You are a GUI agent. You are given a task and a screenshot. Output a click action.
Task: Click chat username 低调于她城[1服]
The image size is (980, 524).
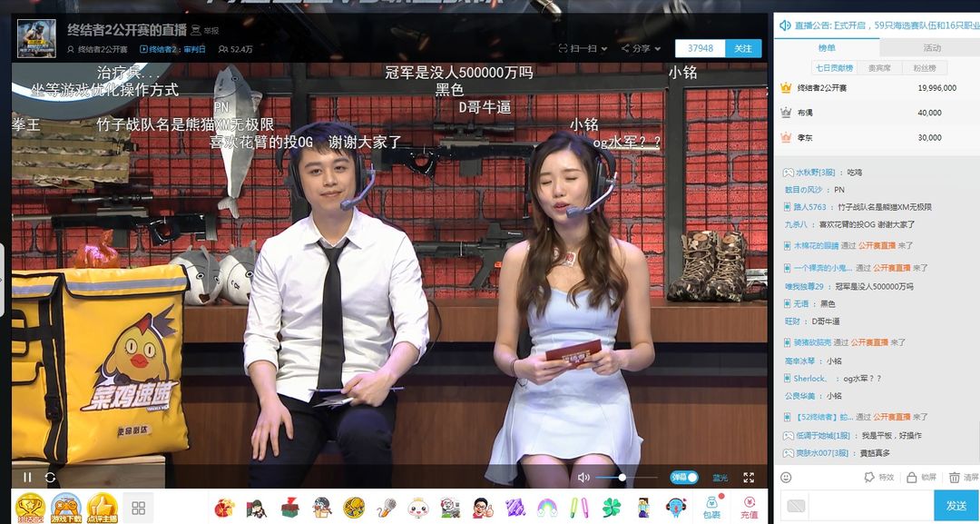(822, 435)
